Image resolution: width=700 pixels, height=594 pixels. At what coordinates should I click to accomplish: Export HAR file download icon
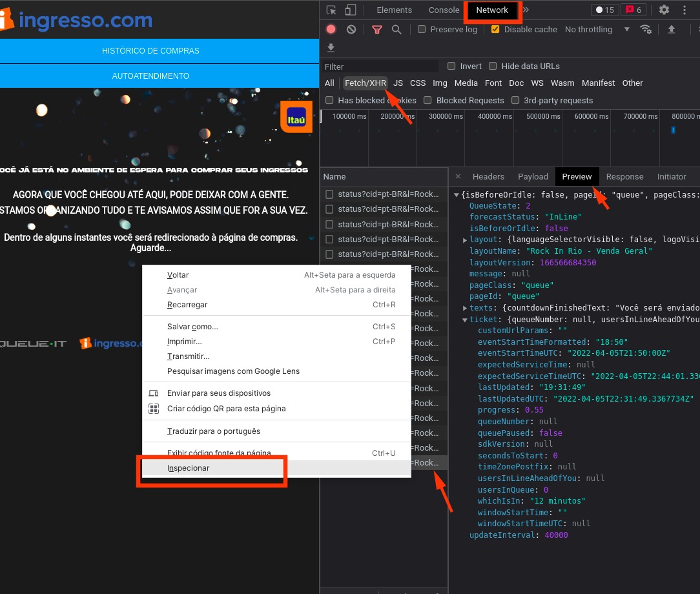[331, 47]
